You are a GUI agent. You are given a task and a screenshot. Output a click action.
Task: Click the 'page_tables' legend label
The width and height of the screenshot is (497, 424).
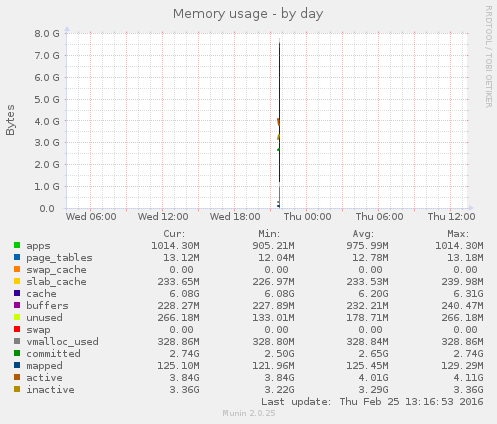tap(59, 258)
